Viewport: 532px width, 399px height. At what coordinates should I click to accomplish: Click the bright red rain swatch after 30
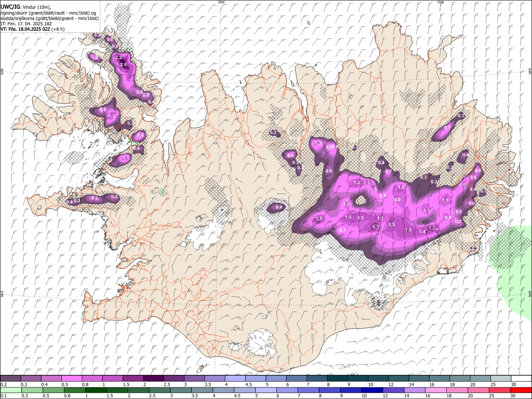coord(521,390)
